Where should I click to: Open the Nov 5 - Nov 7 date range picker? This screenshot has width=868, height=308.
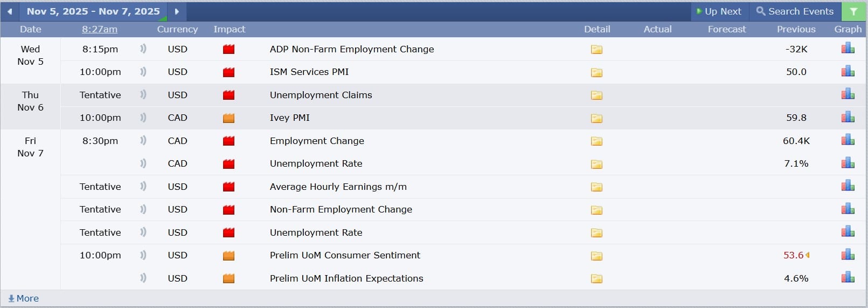pyautogui.click(x=93, y=11)
